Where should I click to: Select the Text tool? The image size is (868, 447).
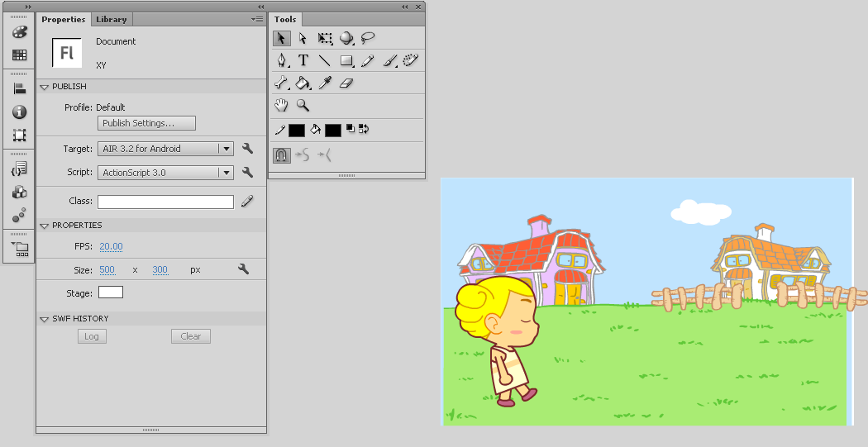pyautogui.click(x=303, y=60)
